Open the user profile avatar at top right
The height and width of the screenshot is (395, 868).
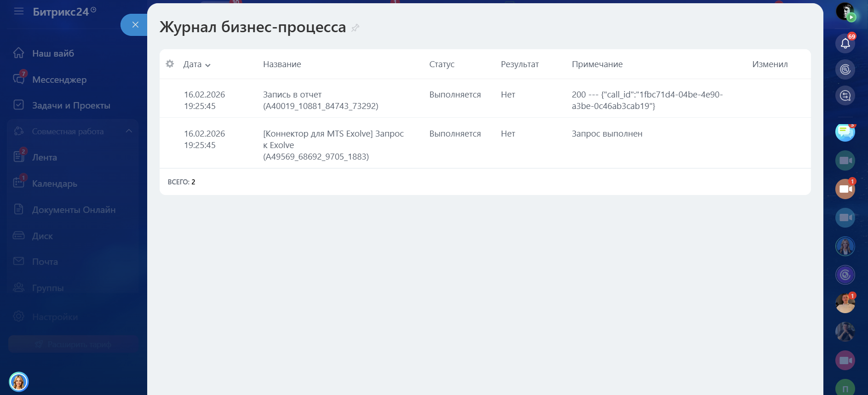pos(845,11)
